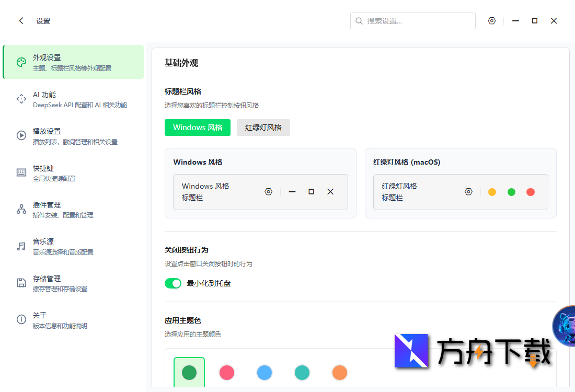This screenshot has height=392, width=575.
Task: Pick the blue theme color swatch
Action: tap(264, 373)
